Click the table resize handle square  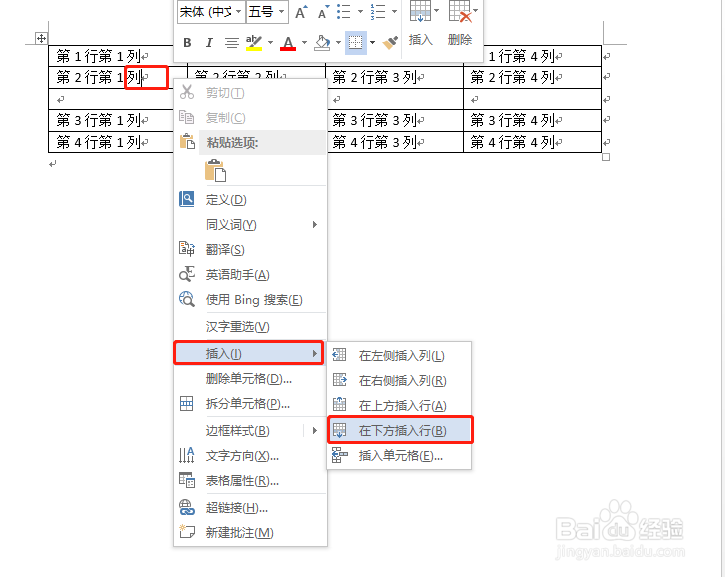click(x=606, y=157)
